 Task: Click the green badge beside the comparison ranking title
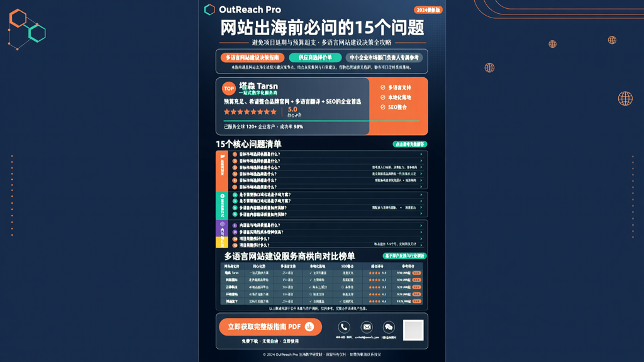tap(404, 256)
